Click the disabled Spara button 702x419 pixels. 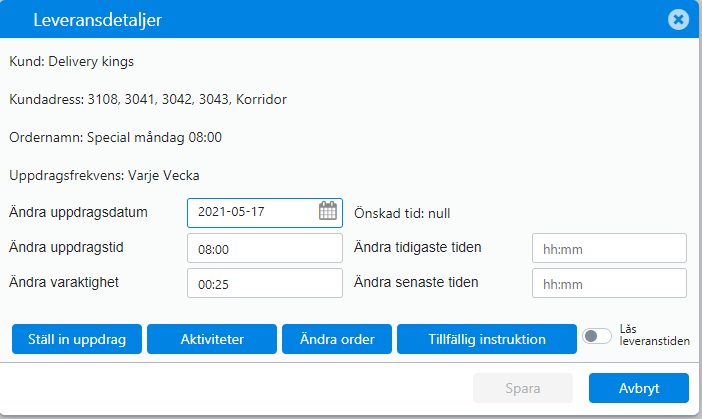[x=523, y=388]
